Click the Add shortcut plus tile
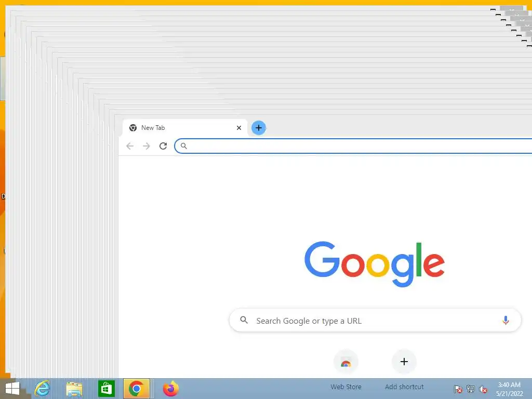 point(404,362)
